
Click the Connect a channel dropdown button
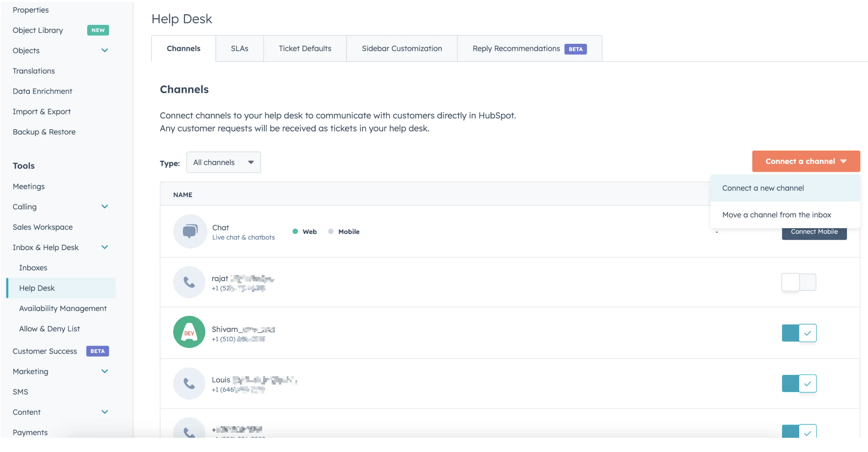[x=806, y=162]
